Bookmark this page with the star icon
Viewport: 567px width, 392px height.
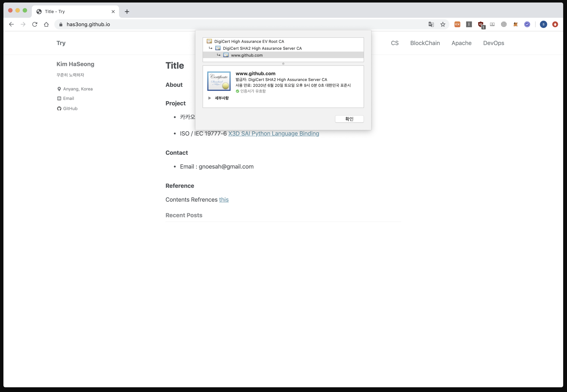[443, 24]
